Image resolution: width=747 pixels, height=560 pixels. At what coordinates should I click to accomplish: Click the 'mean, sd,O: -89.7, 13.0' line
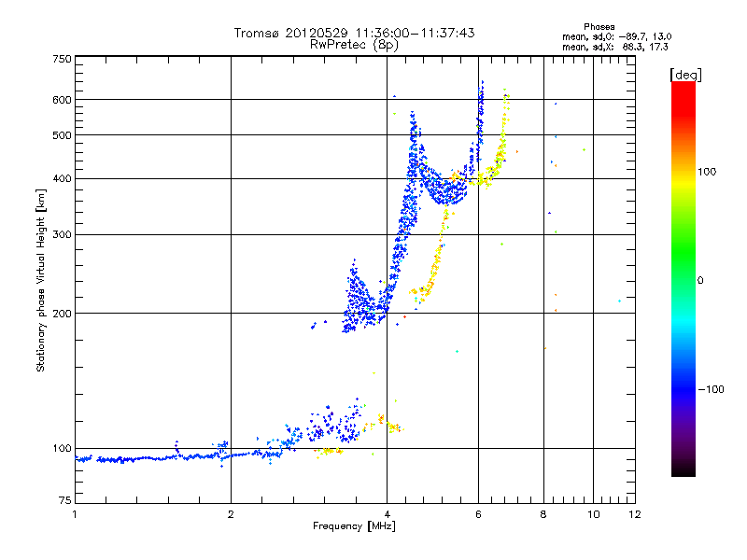click(617, 36)
